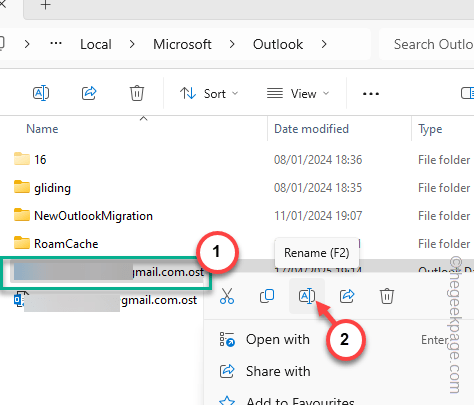Sort by Type column header

(430, 129)
